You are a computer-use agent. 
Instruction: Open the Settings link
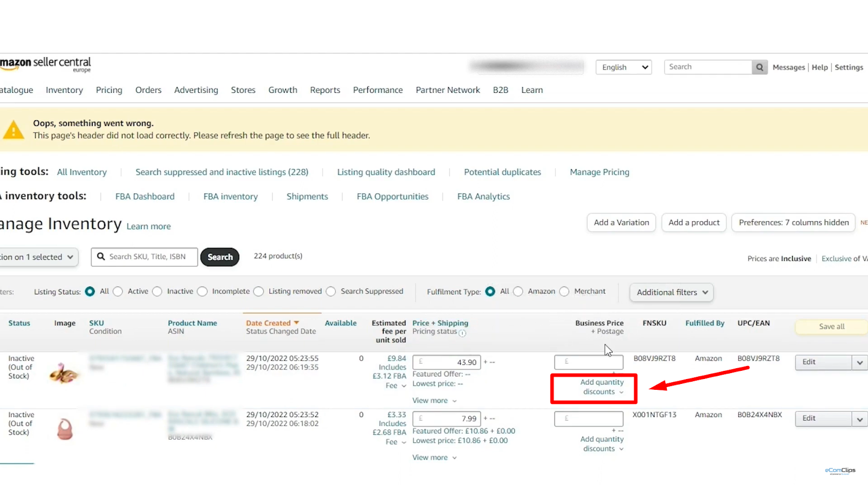(849, 67)
